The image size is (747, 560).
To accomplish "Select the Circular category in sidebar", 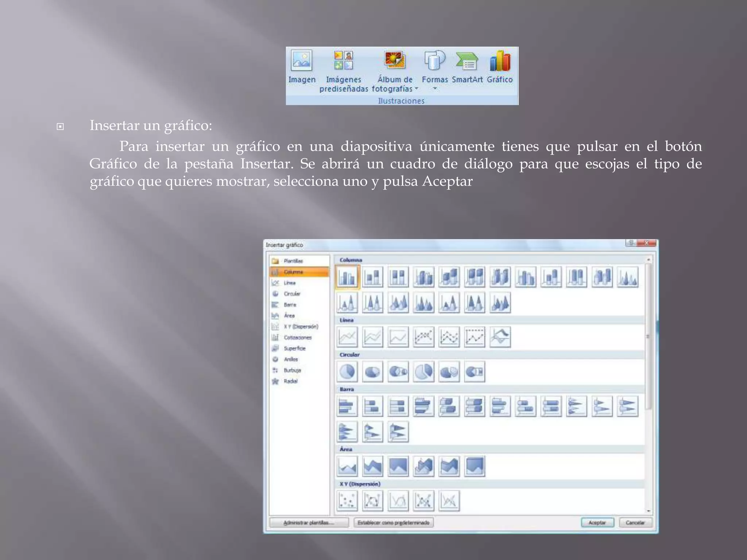I will coord(292,294).
